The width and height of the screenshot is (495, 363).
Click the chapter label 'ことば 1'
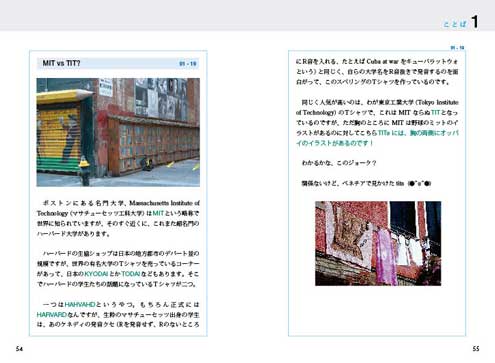(x=461, y=23)
